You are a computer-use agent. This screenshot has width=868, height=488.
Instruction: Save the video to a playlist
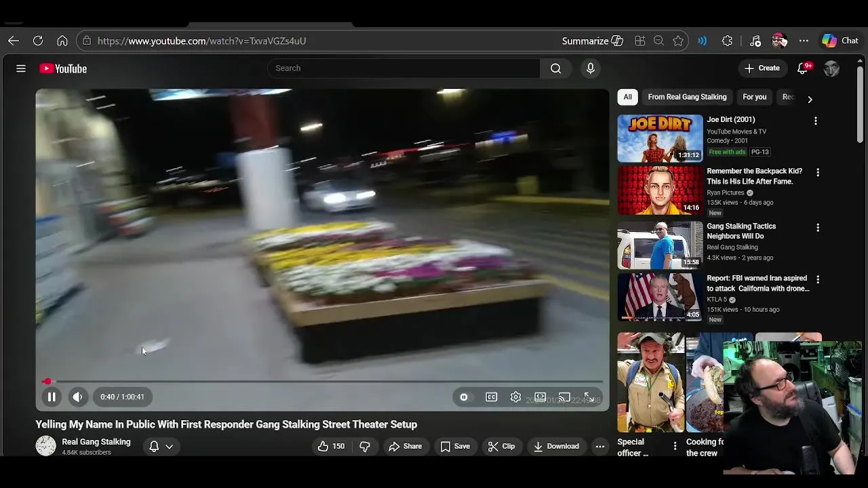(455, 446)
